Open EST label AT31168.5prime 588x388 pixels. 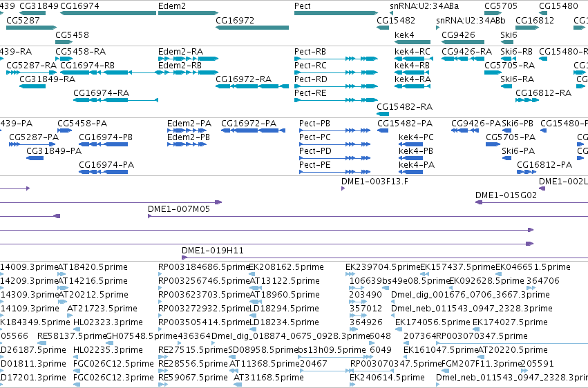(269, 378)
